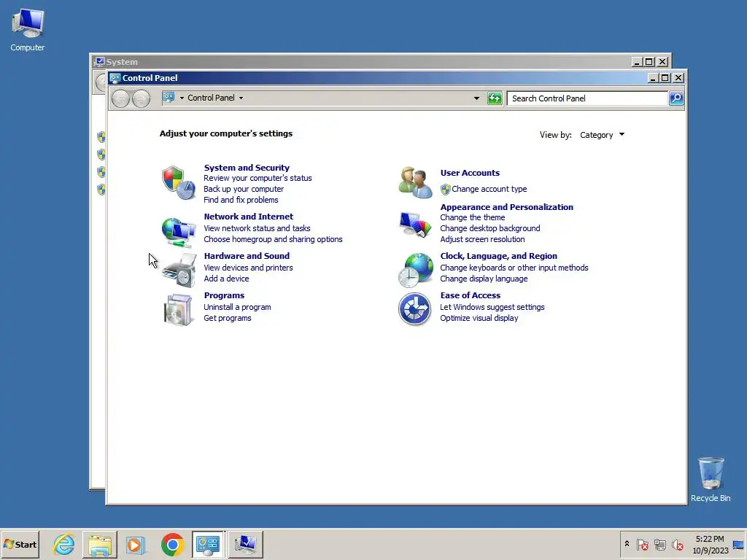Image resolution: width=747 pixels, height=560 pixels.
Task: Click Change desktop background link
Action: click(489, 228)
